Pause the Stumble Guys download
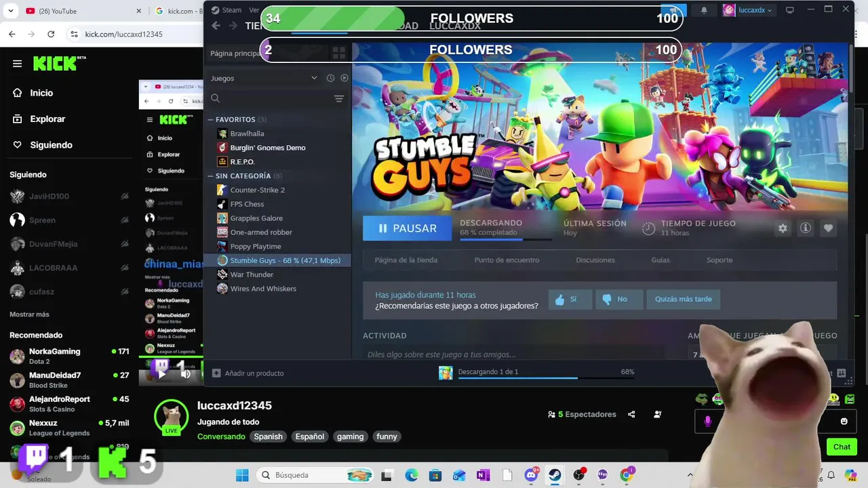Image resolution: width=868 pixels, height=488 pixels. tap(407, 228)
